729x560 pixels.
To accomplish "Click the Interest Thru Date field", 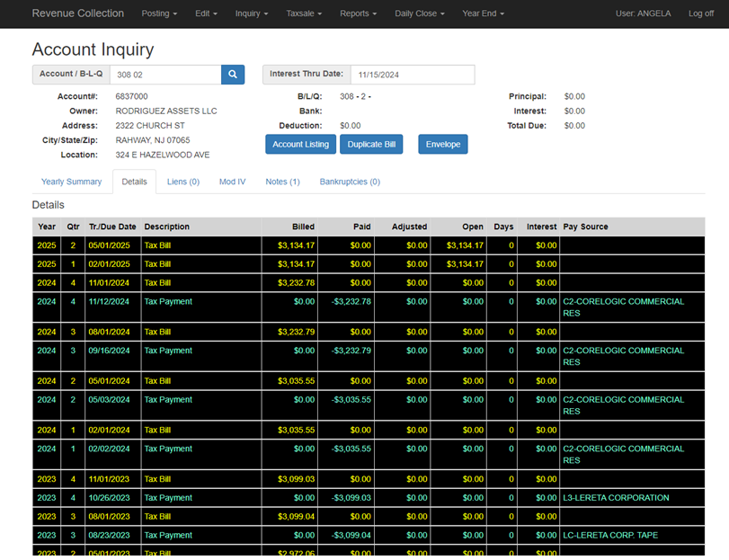I will 413,75.
